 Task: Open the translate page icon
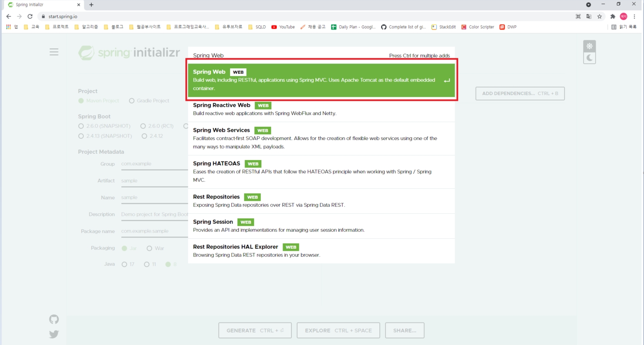pos(589,16)
